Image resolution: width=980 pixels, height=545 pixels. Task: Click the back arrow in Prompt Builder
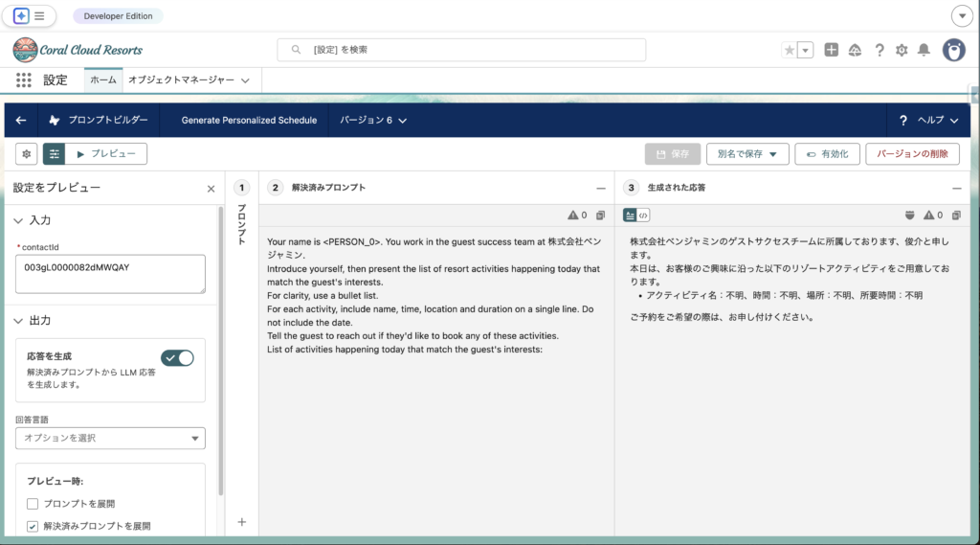21,120
